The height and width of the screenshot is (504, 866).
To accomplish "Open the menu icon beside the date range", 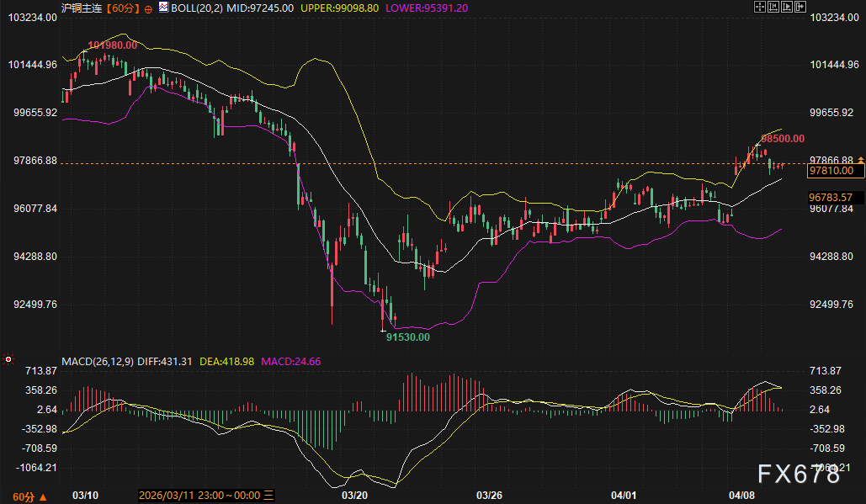I will 268,495.
